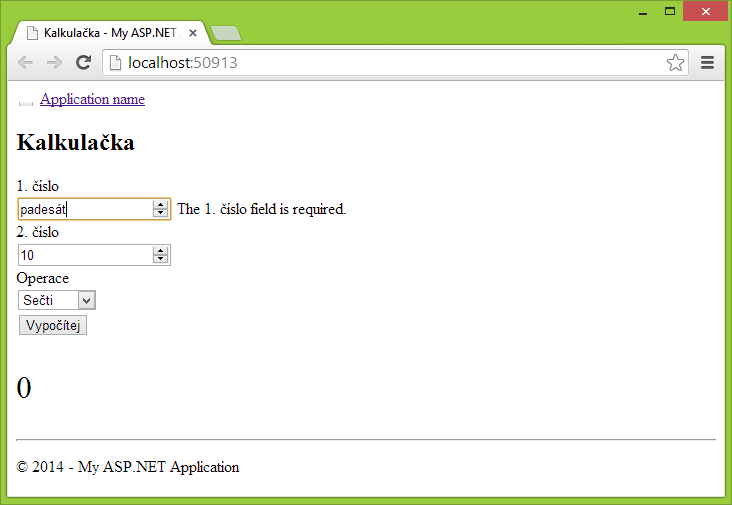Increase 1. číslo with up spinner
This screenshot has height=505, width=732.
coord(160,205)
